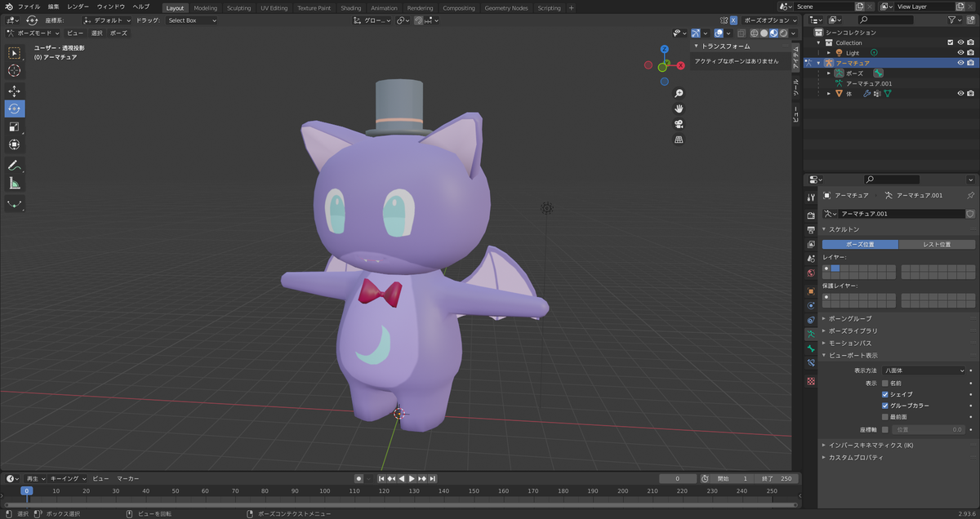Click the modifier wrench icon on 体 row
Viewport: 980px width, 519px height.
tap(867, 94)
